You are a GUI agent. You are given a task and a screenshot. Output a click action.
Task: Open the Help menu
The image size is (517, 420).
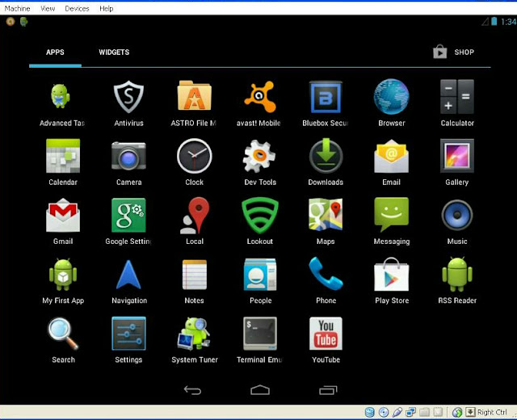click(x=106, y=9)
